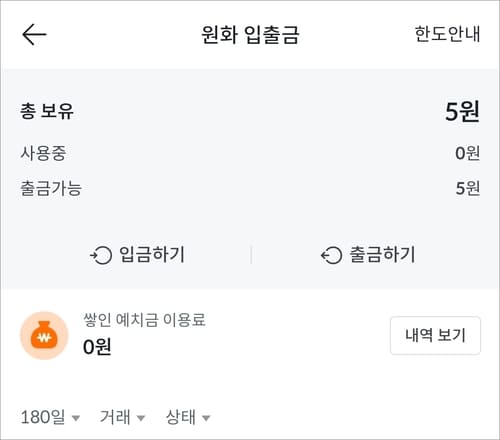500x440 pixels.
Task: Click the deposit circular arrow icon
Action: [101, 255]
